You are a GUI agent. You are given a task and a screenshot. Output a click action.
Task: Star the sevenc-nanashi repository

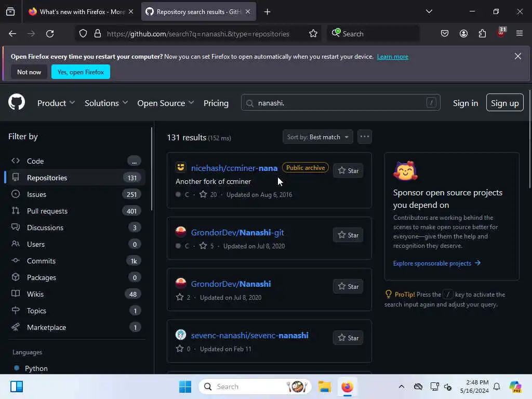pyautogui.click(x=348, y=338)
